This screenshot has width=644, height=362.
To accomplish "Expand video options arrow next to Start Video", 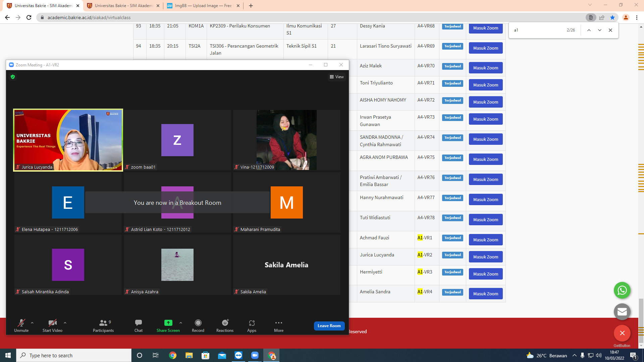I will (65, 323).
